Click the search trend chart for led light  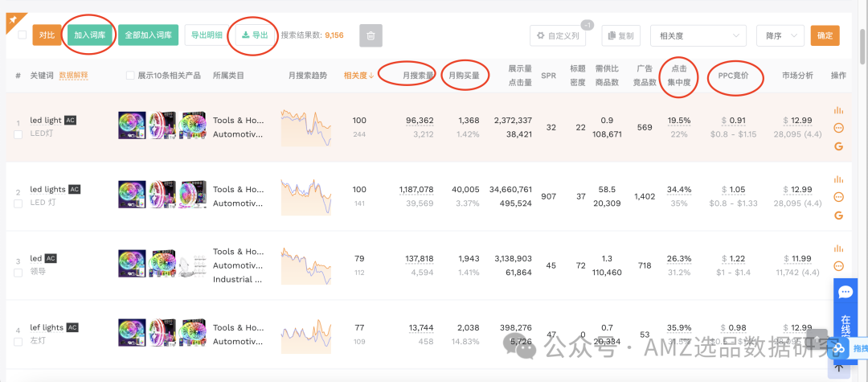(306, 127)
